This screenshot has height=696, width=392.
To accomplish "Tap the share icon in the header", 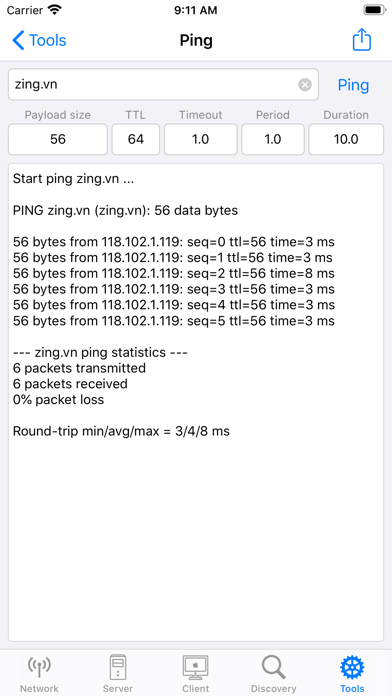I will point(361,40).
